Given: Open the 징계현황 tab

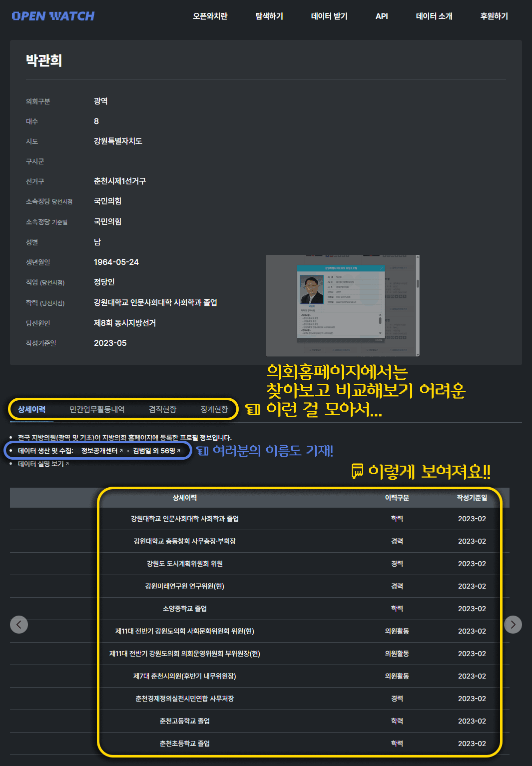Looking at the screenshot, I should pos(214,409).
